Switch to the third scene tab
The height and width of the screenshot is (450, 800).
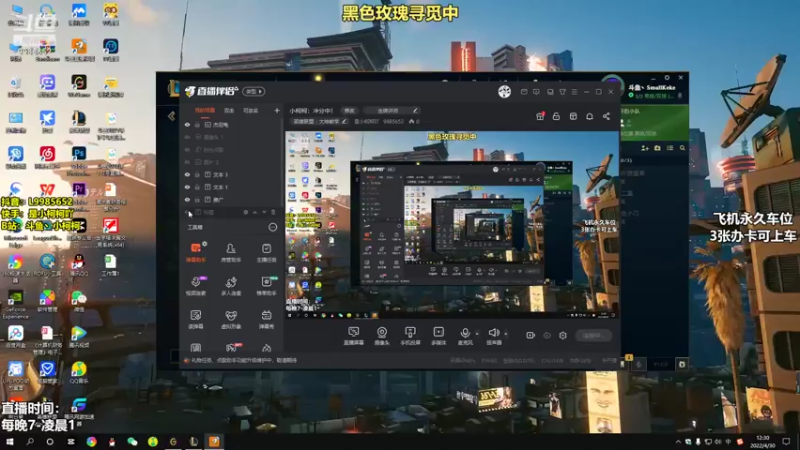pyautogui.click(x=251, y=110)
